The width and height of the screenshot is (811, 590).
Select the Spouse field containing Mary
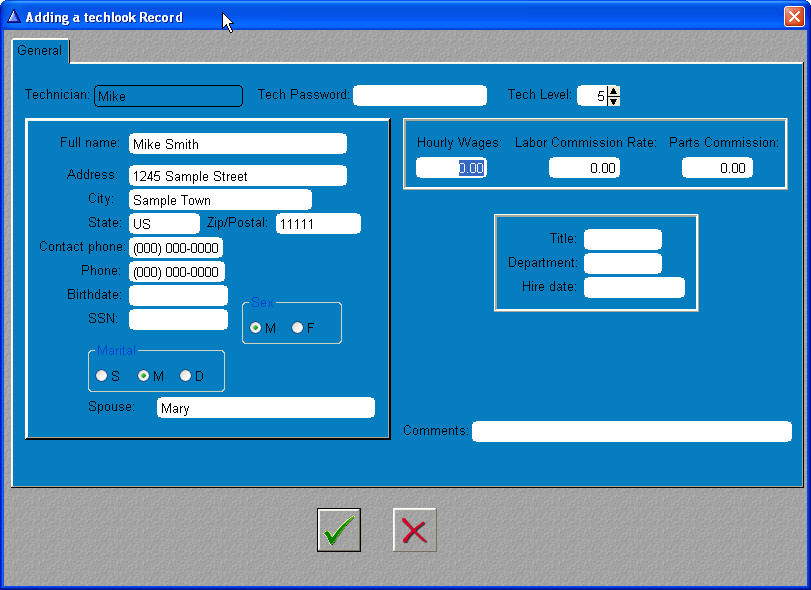[265, 408]
